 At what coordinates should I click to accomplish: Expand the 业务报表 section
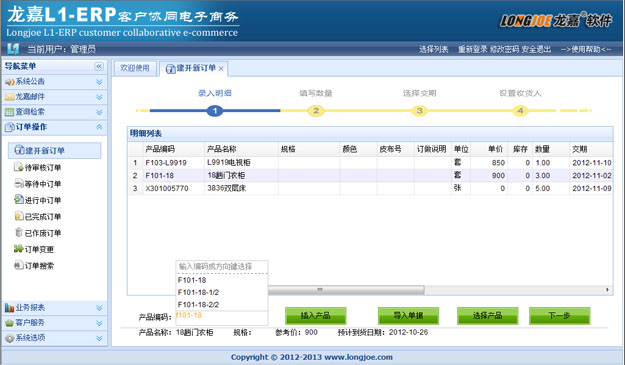pos(99,308)
